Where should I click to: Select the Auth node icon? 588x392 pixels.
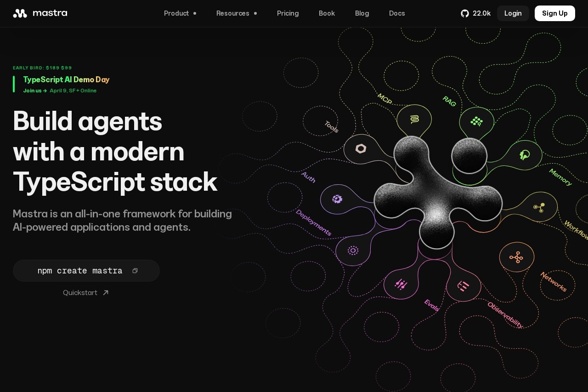[x=338, y=199]
